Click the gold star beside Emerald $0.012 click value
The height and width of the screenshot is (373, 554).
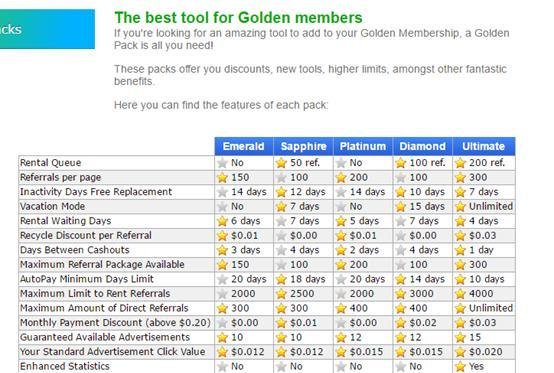222,352
